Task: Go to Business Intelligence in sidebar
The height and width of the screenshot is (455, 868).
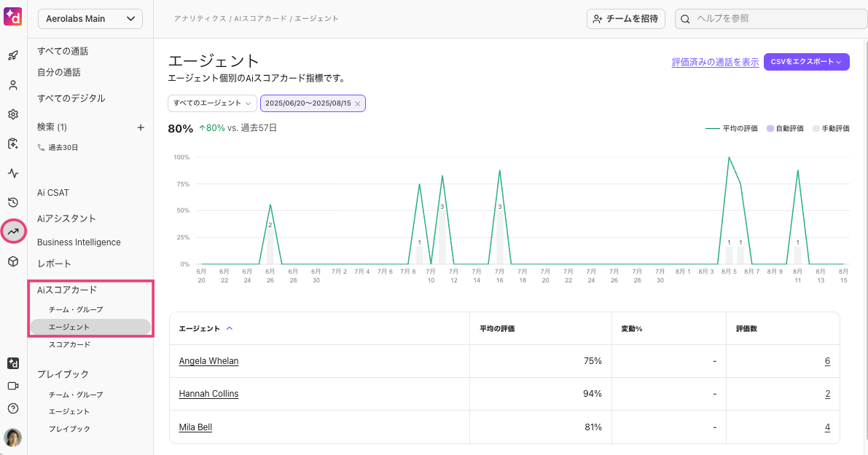Action: (79, 242)
